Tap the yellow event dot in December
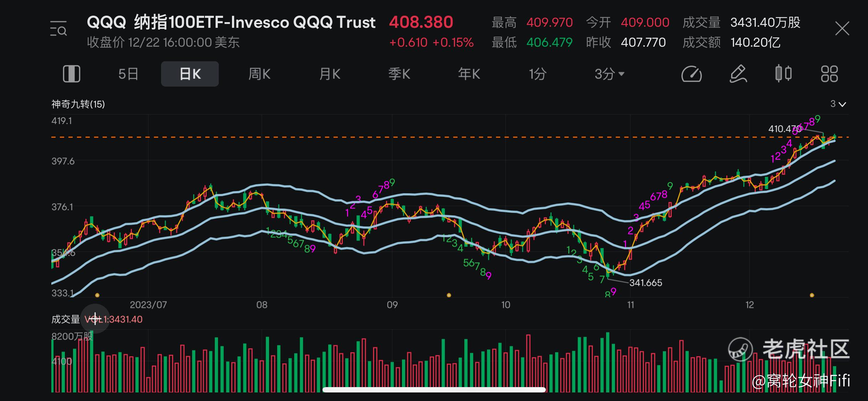 pyautogui.click(x=812, y=295)
